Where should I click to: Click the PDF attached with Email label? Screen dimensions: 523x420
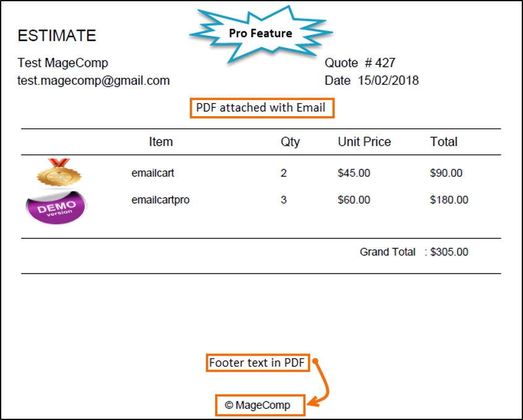point(261,107)
